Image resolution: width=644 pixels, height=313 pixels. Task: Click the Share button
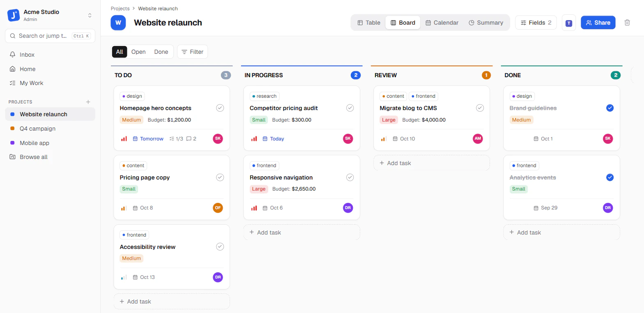(x=598, y=23)
